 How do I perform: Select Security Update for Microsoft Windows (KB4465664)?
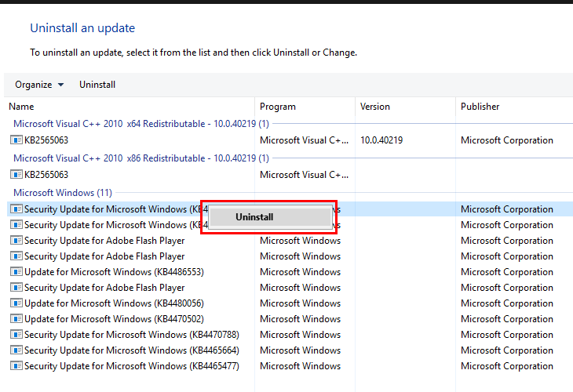pyautogui.click(x=132, y=350)
